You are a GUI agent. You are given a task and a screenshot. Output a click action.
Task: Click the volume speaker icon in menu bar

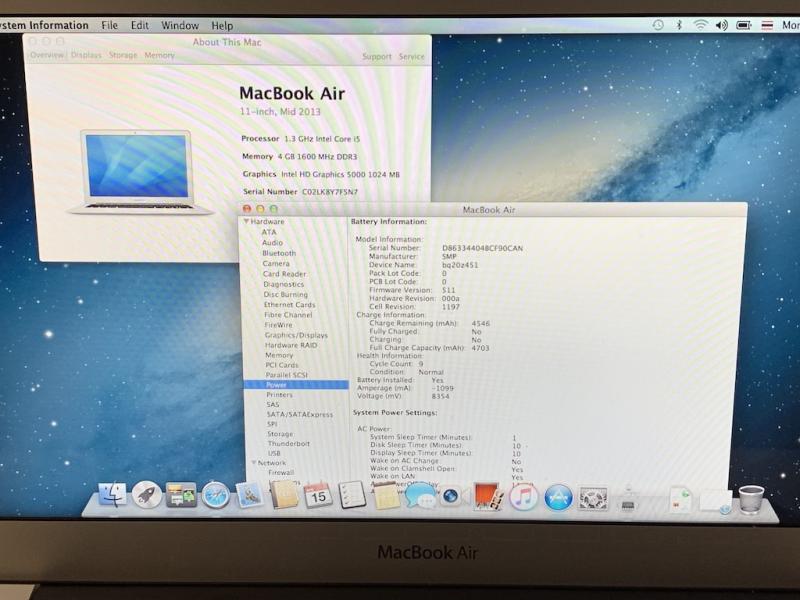click(721, 24)
